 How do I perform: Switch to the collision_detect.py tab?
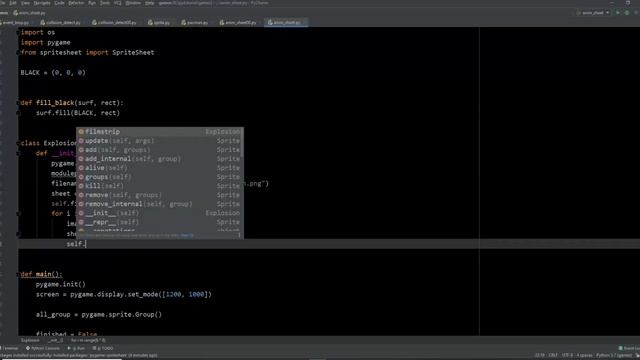pos(61,22)
